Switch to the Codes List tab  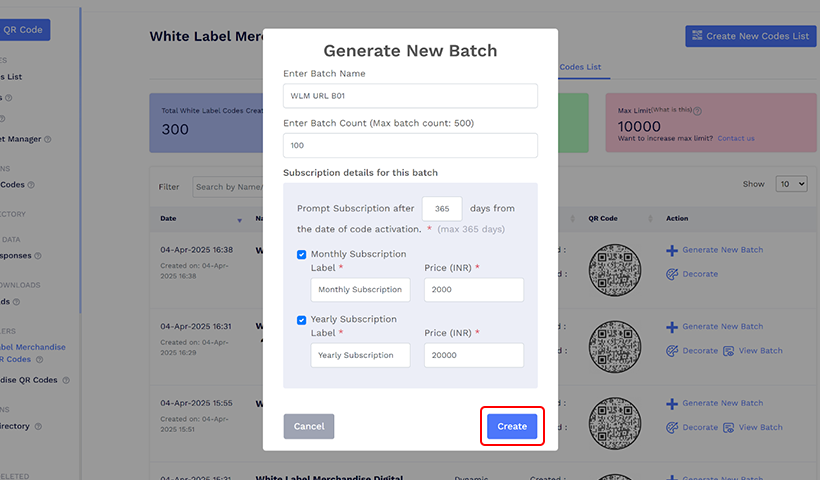[580, 67]
